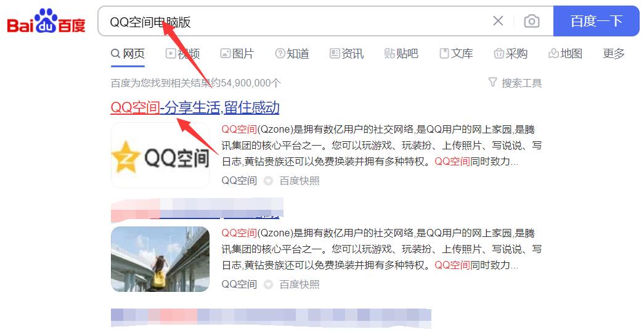Go to the 贴吧 tab
Viewport: 644px width, 332px height.
point(401,54)
